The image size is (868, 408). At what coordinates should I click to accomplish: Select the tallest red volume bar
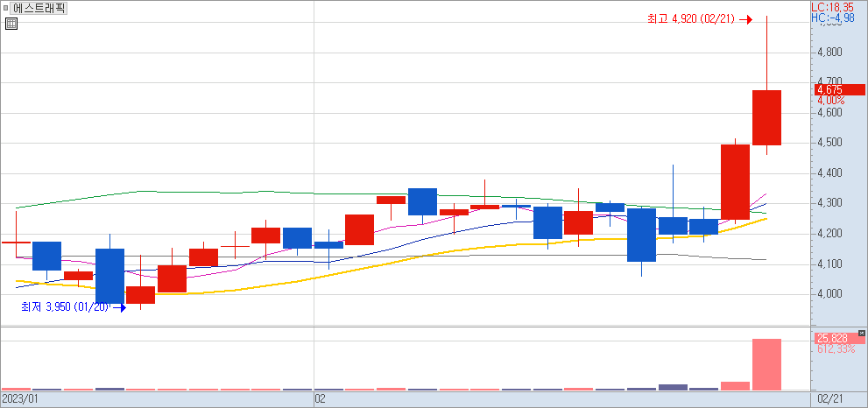[x=766, y=364]
